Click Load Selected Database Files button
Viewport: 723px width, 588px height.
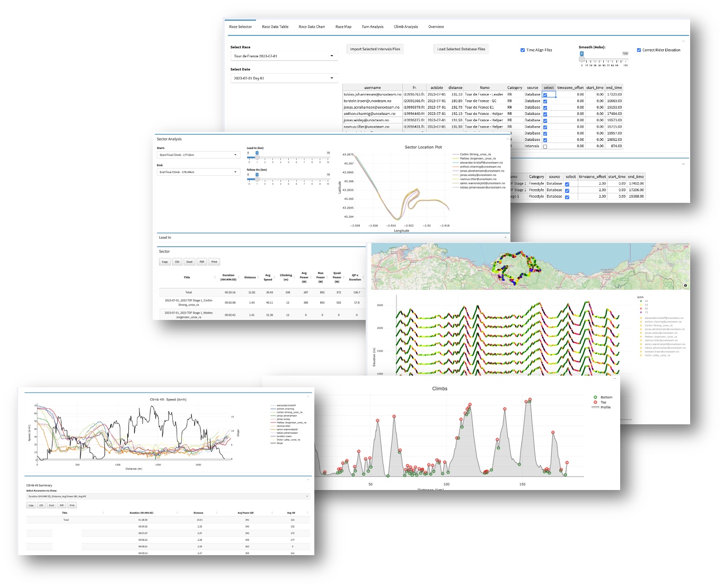click(x=461, y=49)
